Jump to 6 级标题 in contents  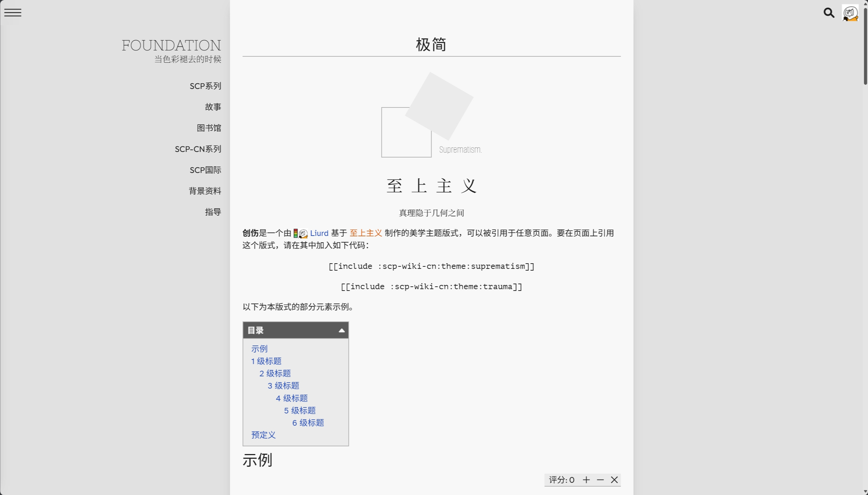308,423
